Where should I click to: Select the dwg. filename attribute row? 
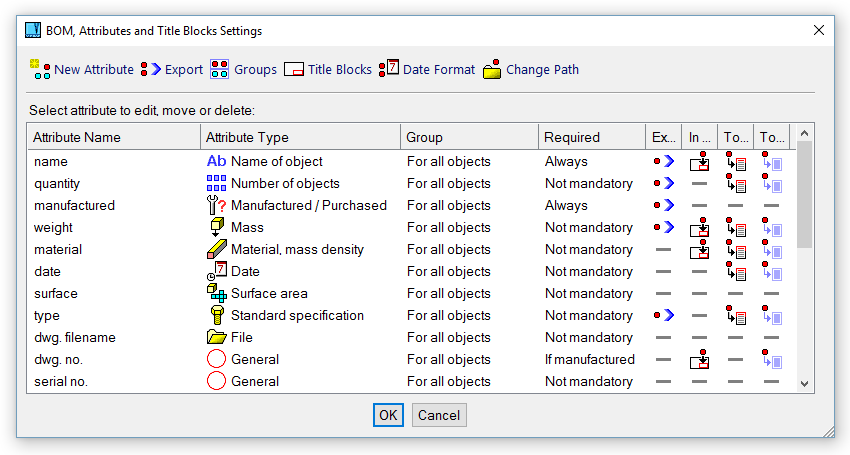click(75, 337)
